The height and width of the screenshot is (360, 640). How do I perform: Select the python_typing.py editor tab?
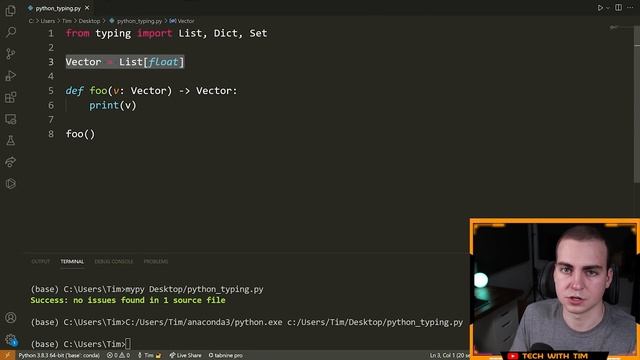point(58,8)
